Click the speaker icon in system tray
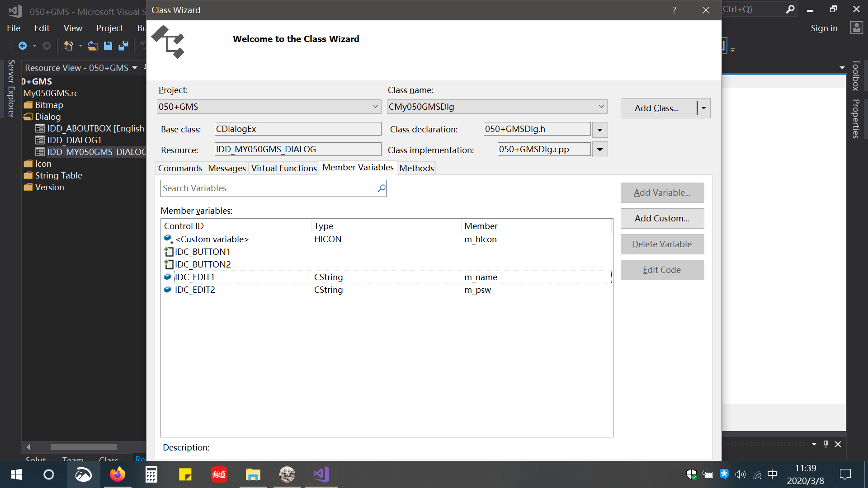 pyautogui.click(x=740, y=475)
